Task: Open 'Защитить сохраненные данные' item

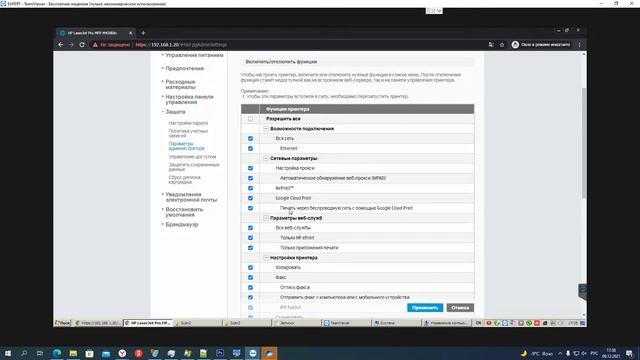Action: (x=194, y=167)
